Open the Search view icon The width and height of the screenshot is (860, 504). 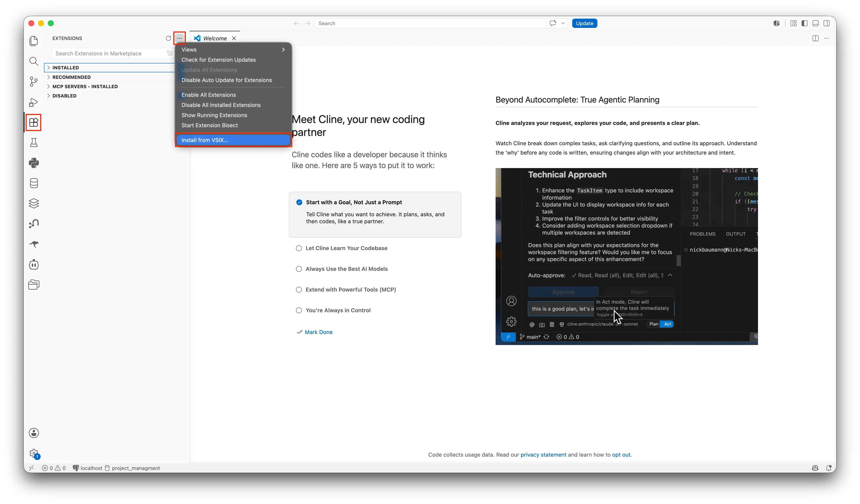(33, 61)
